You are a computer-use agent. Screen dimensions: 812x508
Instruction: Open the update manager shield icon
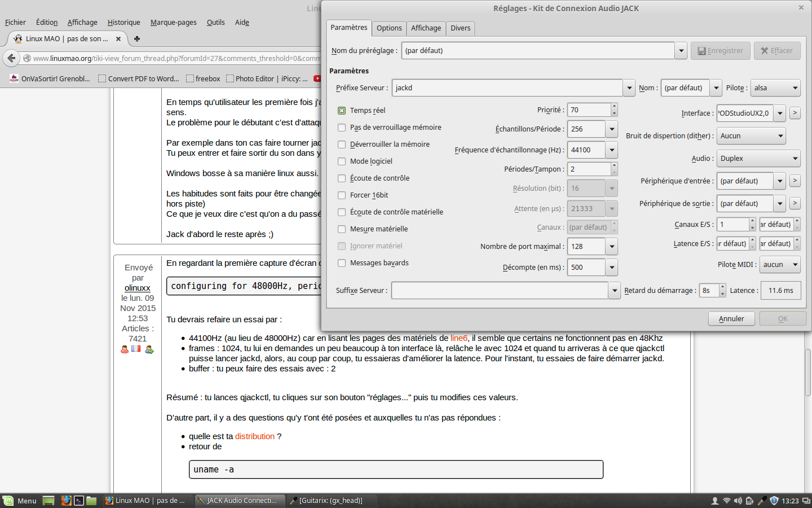[774, 501]
